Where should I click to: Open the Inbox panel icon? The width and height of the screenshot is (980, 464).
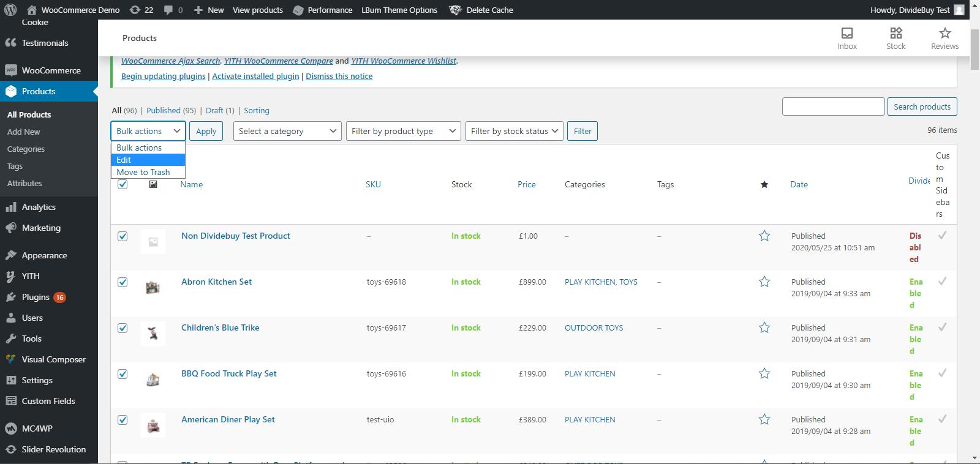tap(846, 33)
